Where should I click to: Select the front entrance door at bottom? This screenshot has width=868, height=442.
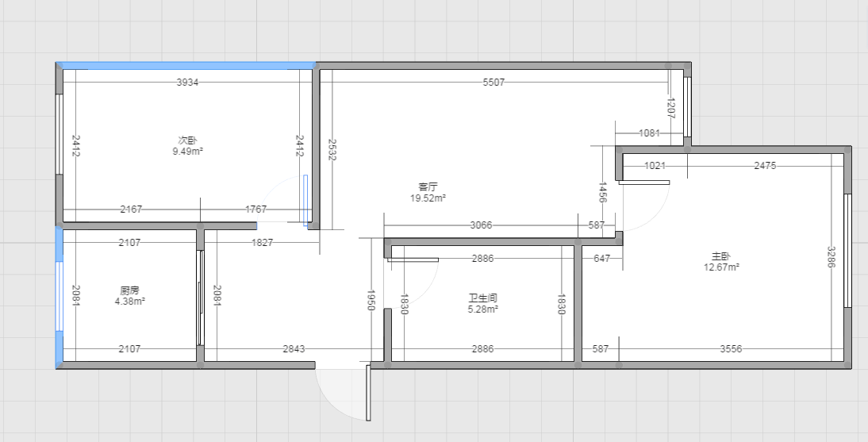click(x=367, y=393)
